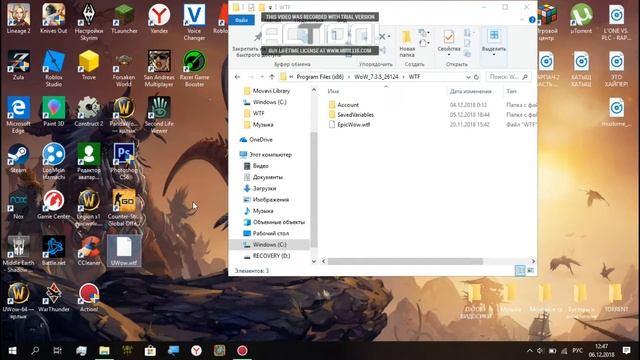The width and height of the screenshot is (640, 360).
Task: Select the Lineage 2 desktop icon
Action: click(18, 19)
